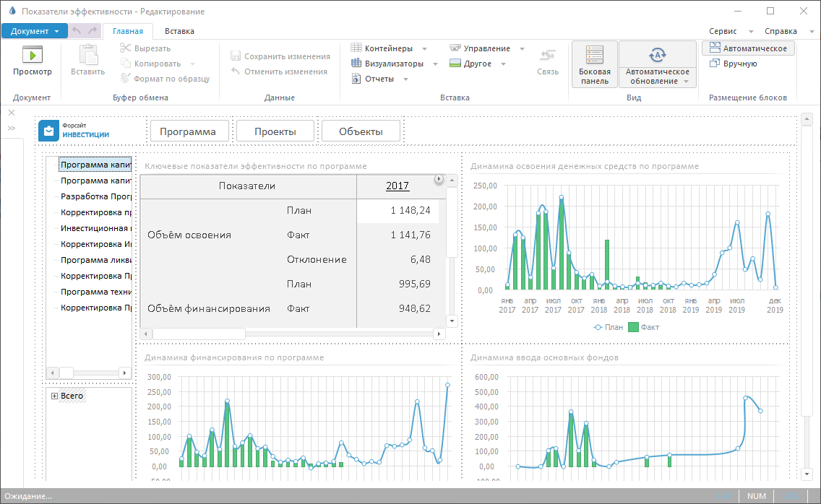Open the Управление controls gallery
821x504 pixels.
pyautogui.click(x=487, y=48)
